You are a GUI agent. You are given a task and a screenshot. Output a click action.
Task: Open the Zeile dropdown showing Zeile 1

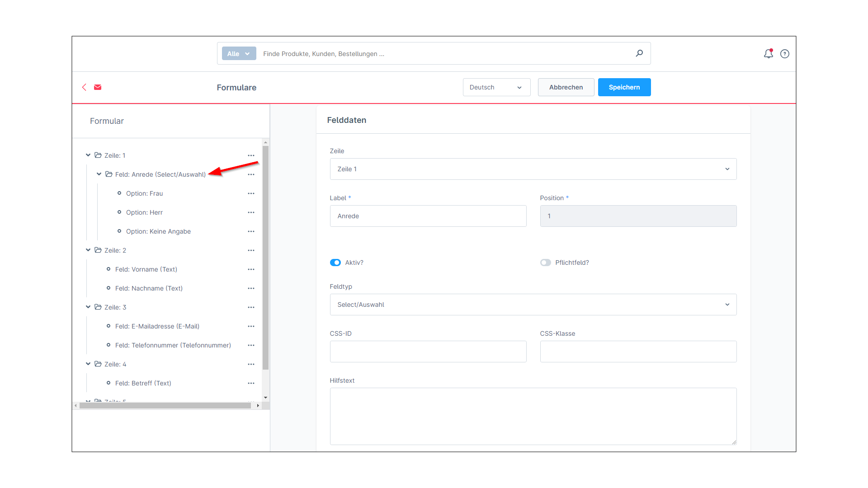(x=533, y=169)
